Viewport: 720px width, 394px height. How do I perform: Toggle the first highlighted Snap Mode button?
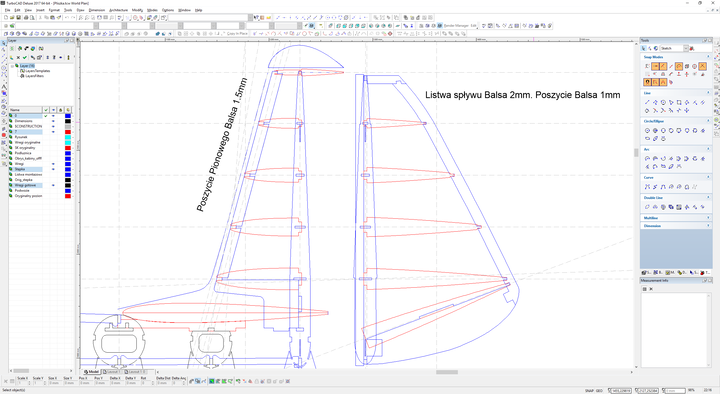[x=655, y=66]
